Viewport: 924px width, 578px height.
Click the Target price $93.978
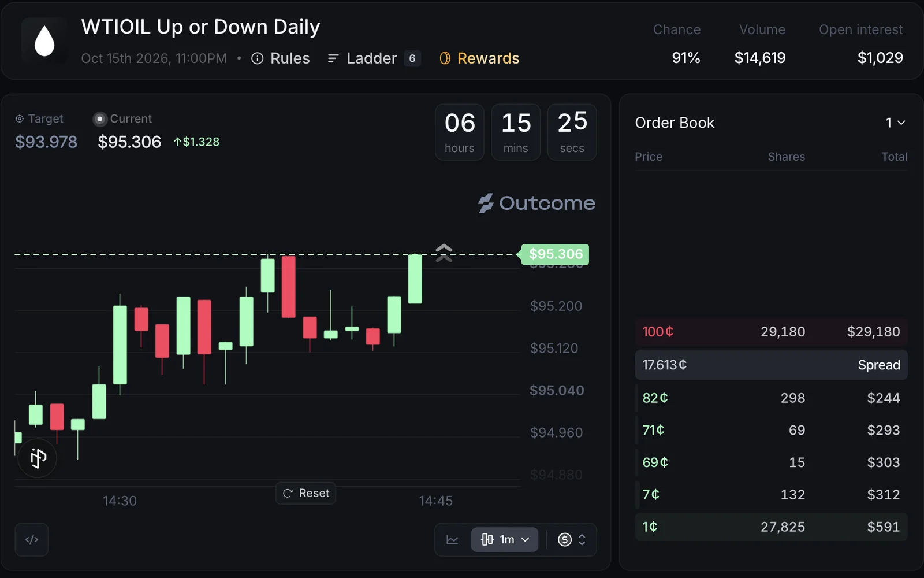pos(46,142)
